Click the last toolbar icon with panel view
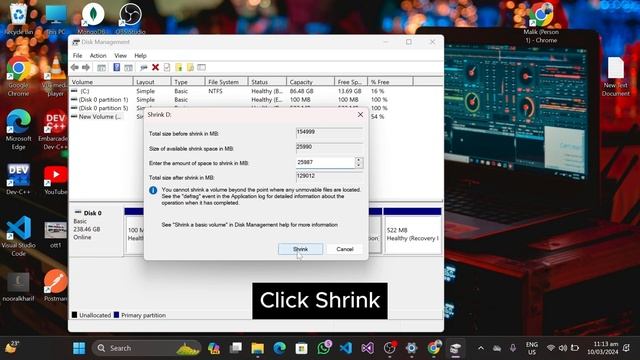This screenshot has width=640, height=360. 202,67
